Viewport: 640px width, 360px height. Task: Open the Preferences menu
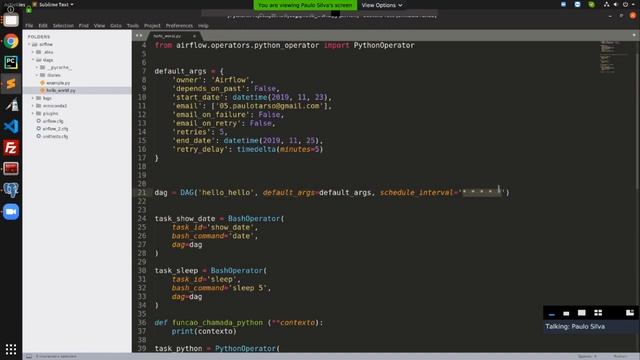179,25
